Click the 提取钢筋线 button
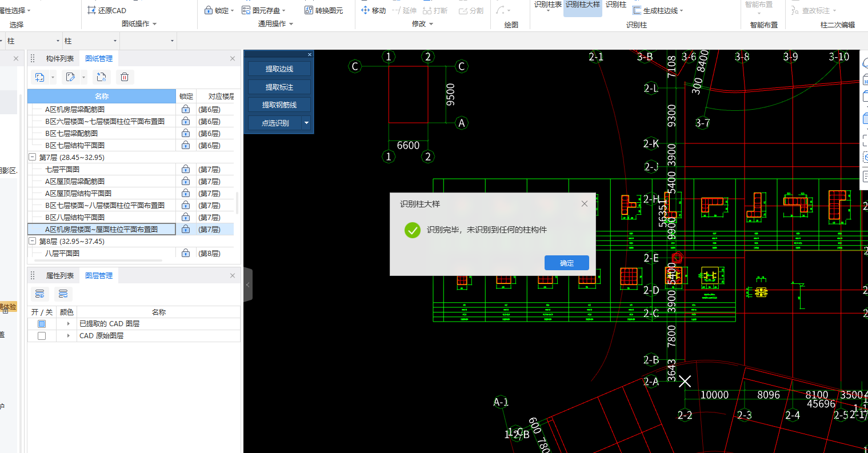 [x=279, y=105]
